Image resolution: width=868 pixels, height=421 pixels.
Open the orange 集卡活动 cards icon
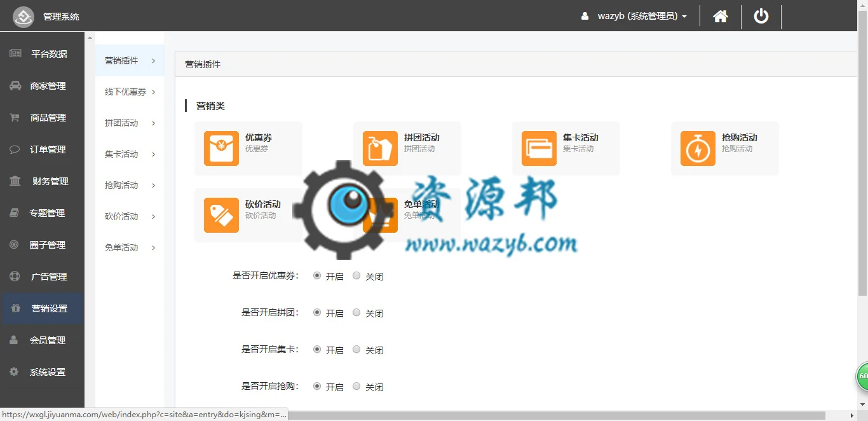point(539,148)
